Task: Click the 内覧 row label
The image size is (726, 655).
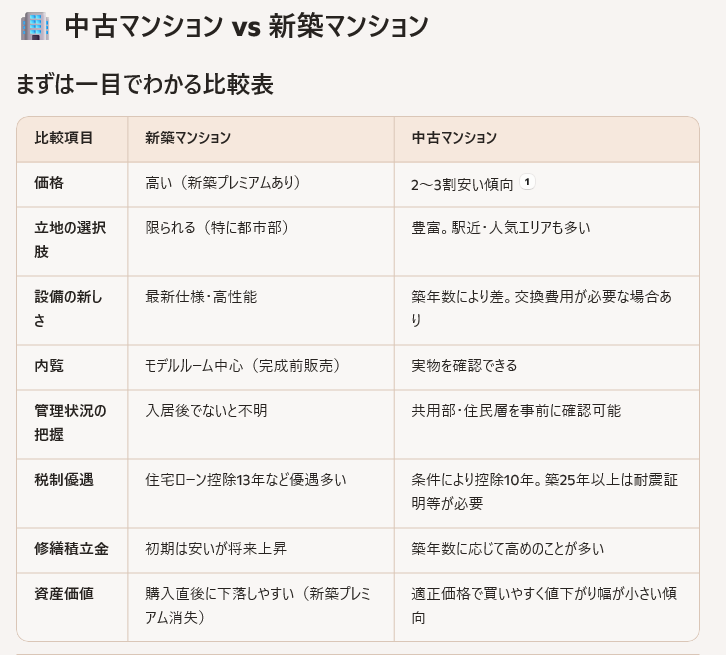Action: pos(49,366)
